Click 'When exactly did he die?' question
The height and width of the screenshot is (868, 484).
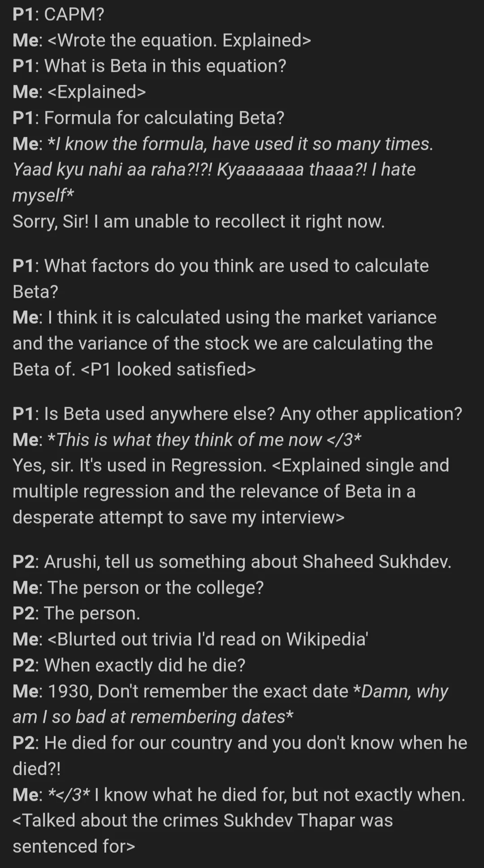[x=145, y=665]
